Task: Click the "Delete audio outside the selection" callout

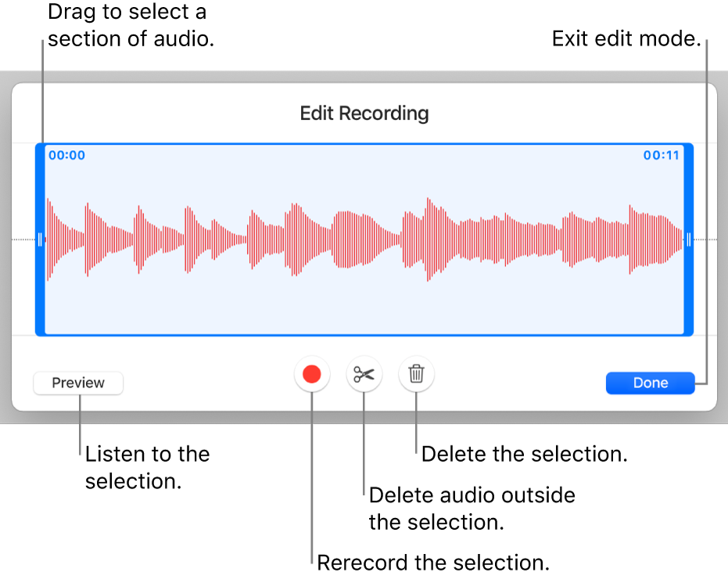Action: click(472, 508)
